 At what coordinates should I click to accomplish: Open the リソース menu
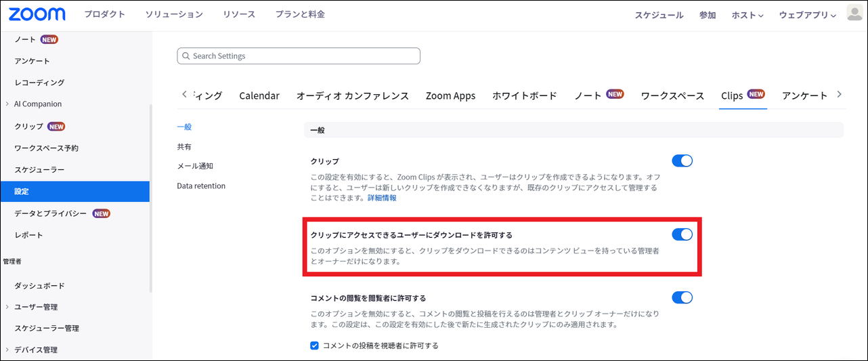pos(239,14)
